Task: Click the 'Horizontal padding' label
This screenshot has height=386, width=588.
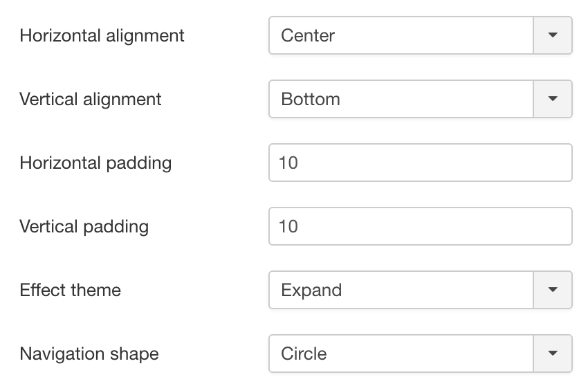Action: [x=95, y=163]
